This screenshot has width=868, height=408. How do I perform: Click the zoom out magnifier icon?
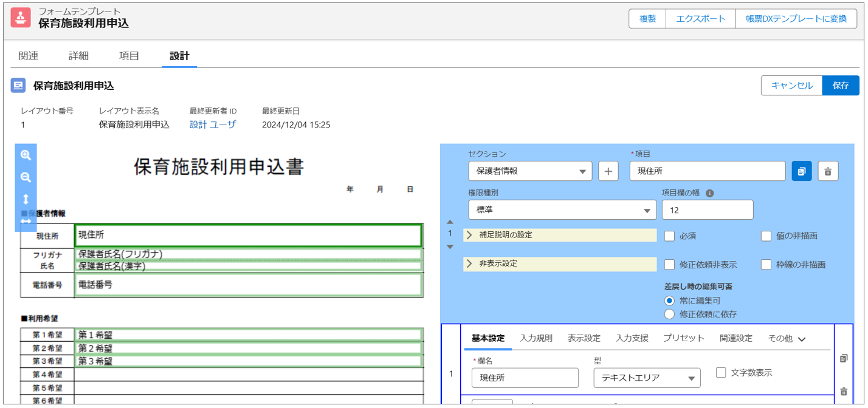pos(26,177)
